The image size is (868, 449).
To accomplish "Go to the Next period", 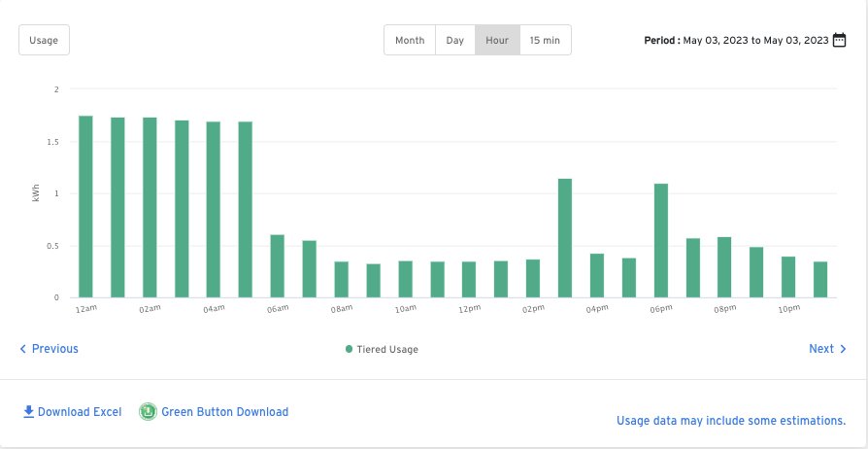I will point(820,349).
